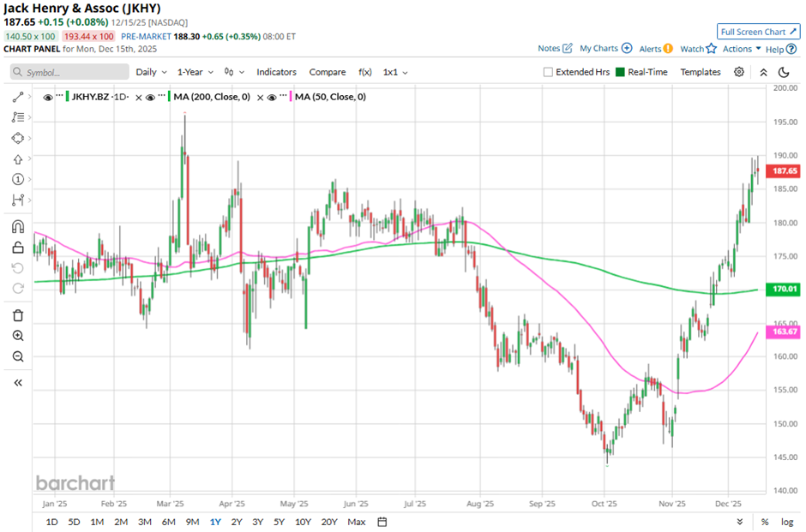Image resolution: width=806 pixels, height=532 pixels.
Task: Open the Compare menu
Action: point(328,73)
